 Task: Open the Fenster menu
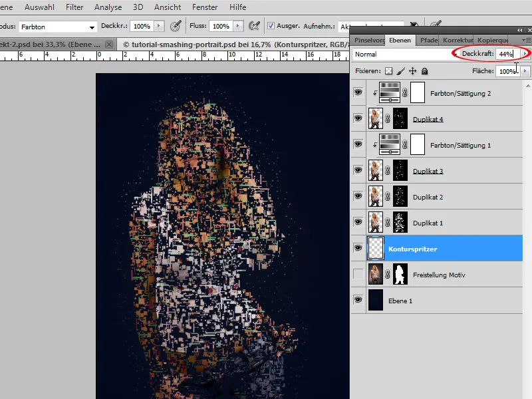pos(205,7)
